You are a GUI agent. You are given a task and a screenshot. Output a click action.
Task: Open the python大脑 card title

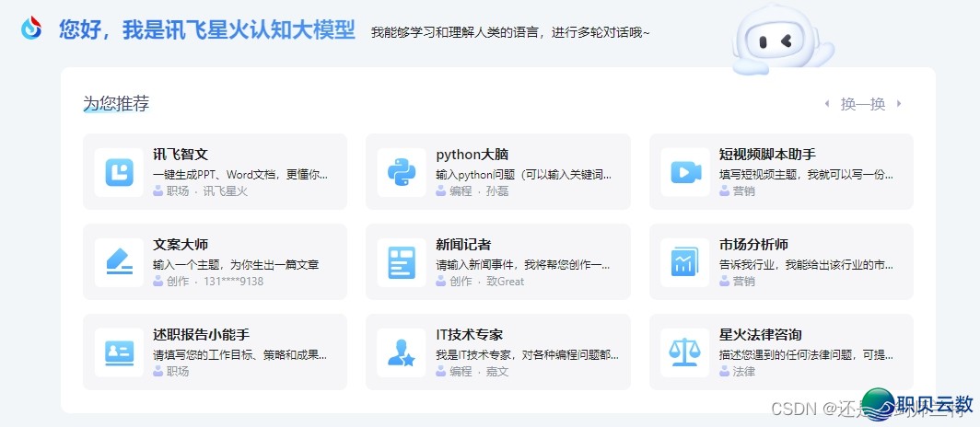[472, 155]
